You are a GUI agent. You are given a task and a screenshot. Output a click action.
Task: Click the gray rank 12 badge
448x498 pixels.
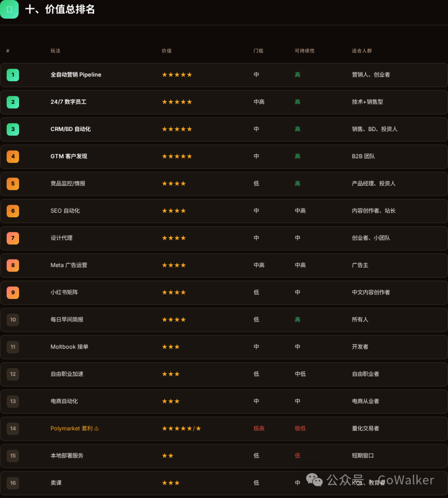tap(13, 374)
